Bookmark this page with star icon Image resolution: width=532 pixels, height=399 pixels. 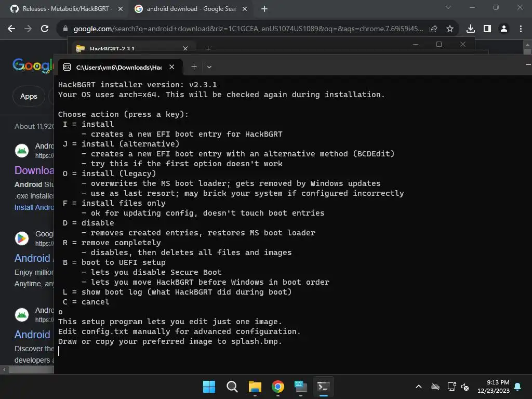pyautogui.click(x=449, y=29)
